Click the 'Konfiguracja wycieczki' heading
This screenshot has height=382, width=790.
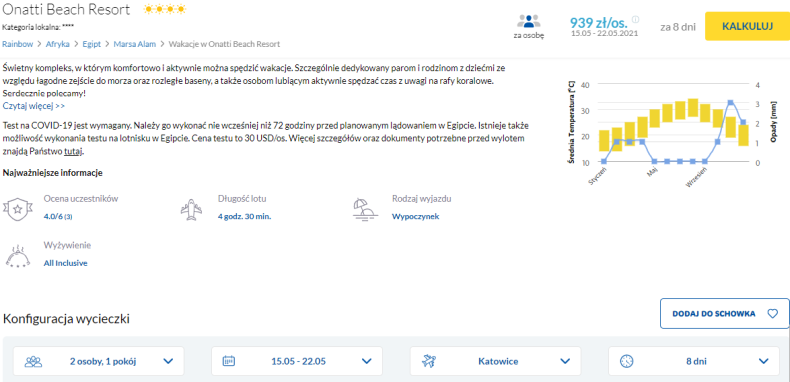tap(67, 319)
